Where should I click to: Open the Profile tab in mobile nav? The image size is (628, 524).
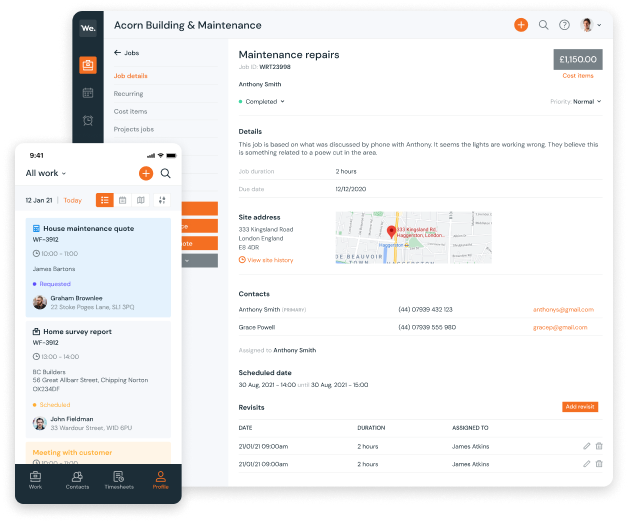[161, 480]
